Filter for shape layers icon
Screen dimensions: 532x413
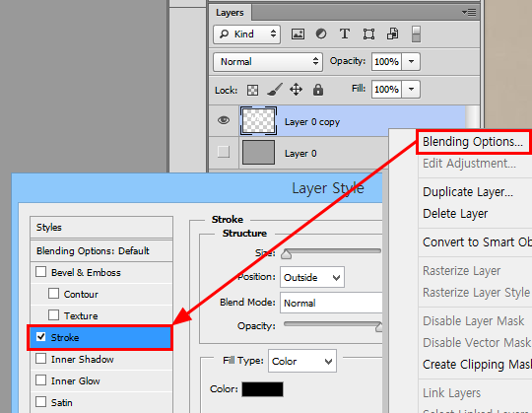coord(368,34)
